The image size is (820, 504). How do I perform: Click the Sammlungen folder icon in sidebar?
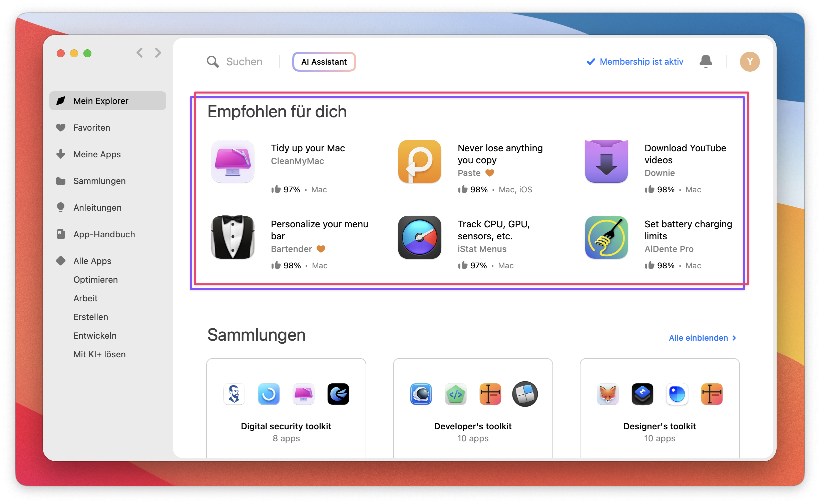61,181
